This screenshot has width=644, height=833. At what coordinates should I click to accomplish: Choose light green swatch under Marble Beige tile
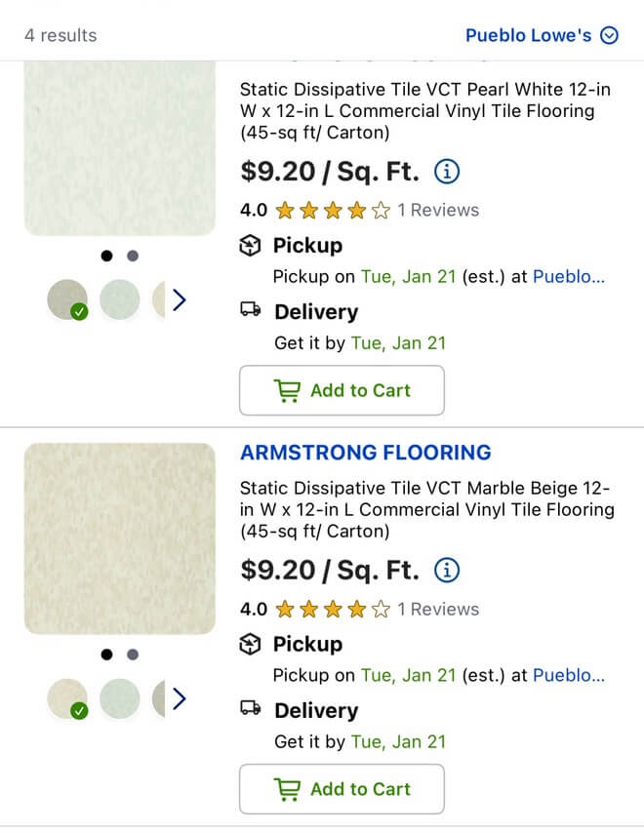pyautogui.click(x=120, y=698)
